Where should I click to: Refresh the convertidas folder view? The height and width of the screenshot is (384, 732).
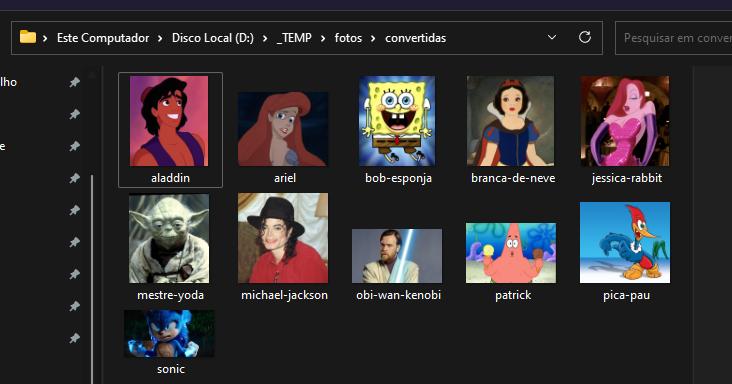tap(585, 37)
